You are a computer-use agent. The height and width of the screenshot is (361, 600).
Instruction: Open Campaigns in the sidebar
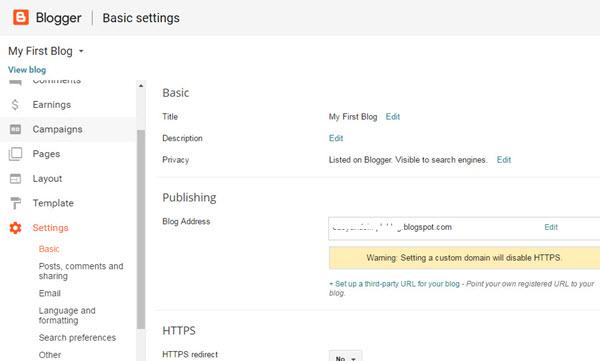(x=57, y=129)
